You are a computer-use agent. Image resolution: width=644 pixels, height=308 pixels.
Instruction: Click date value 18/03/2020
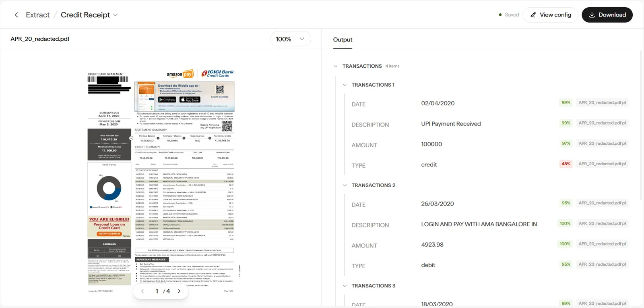pyautogui.click(x=437, y=304)
